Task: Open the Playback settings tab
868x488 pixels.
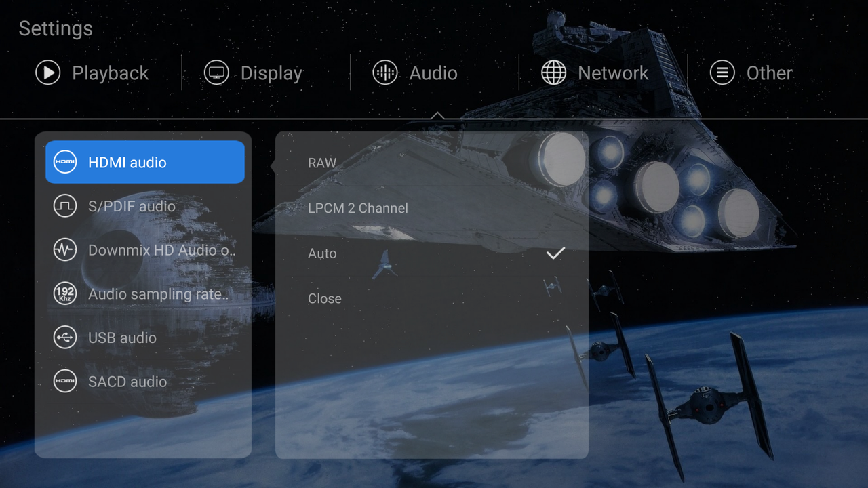Action: 92,73
